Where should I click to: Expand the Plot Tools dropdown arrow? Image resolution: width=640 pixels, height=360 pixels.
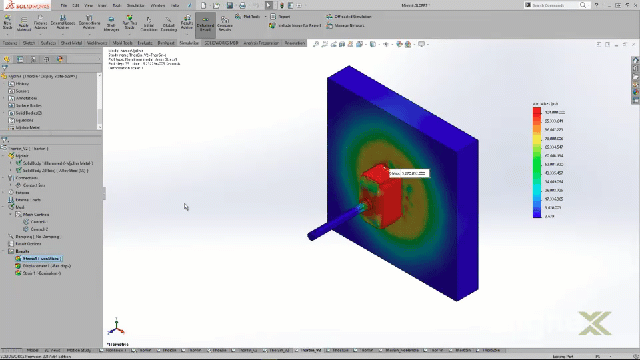(265, 17)
